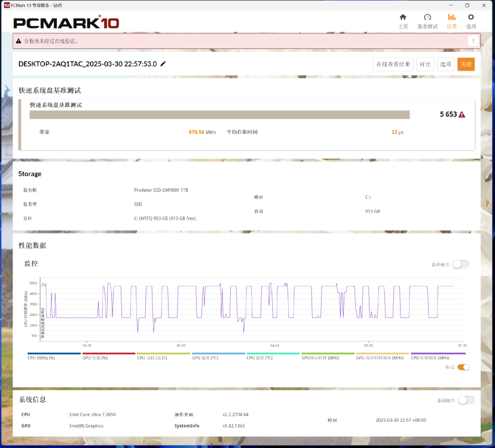Click the alert icon in the pink banner
This screenshot has height=448, width=495.
(19, 41)
